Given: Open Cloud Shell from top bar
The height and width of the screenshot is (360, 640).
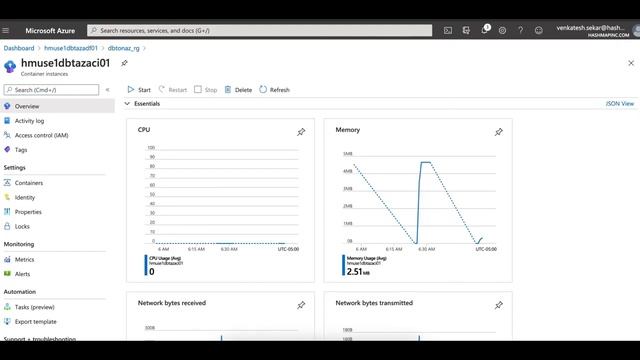Looking at the screenshot, I should [x=448, y=31].
